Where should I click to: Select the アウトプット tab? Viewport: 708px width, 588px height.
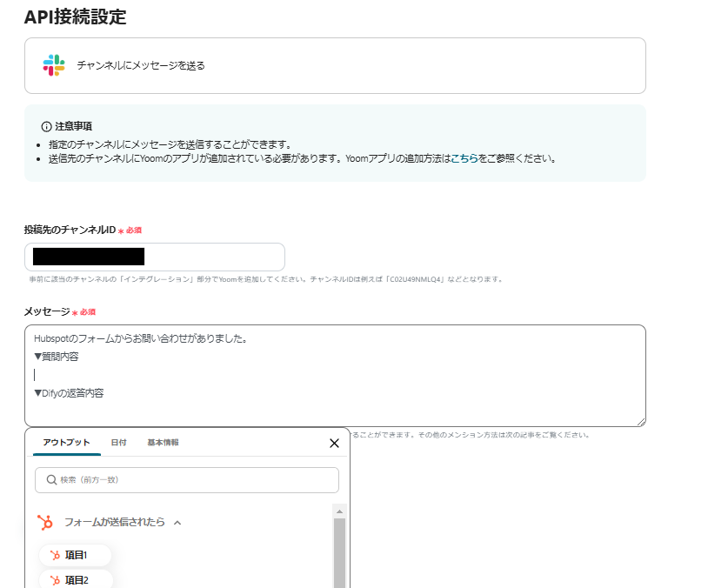(x=66, y=443)
